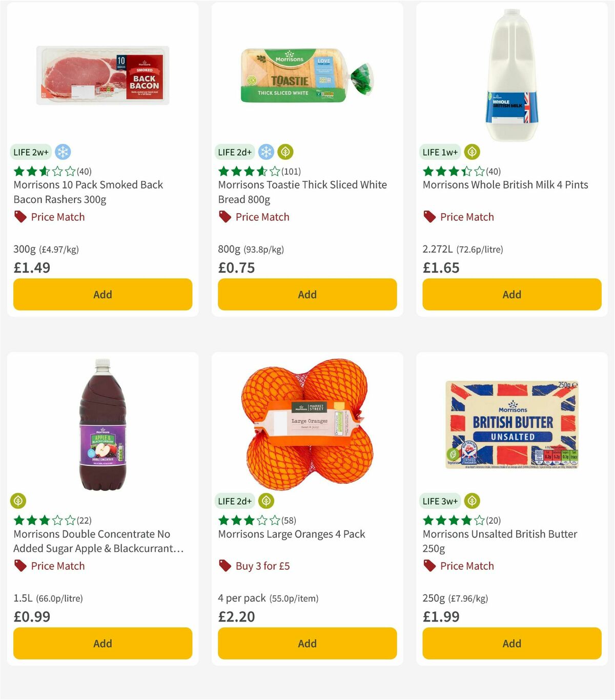615x700 pixels.
Task: Click the Price Match tag icon on the bacon card
Action: (x=19, y=217)
